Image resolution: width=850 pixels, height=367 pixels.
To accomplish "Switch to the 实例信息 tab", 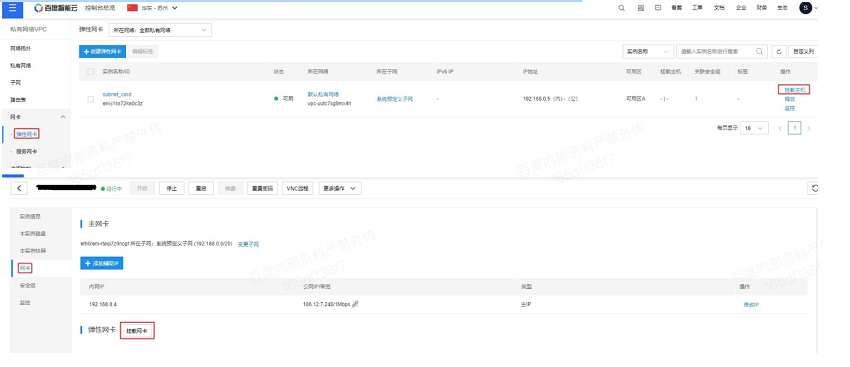I will [x=30, y=216].
